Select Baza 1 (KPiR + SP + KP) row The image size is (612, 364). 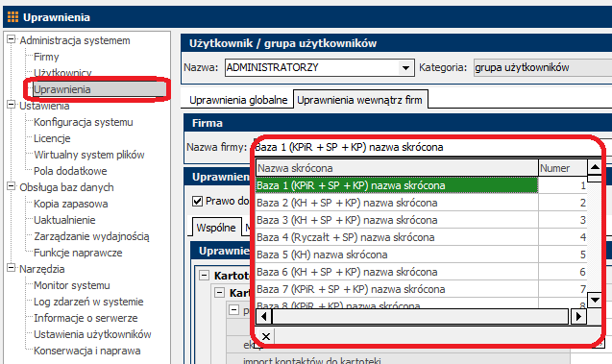tap(421, 185)
